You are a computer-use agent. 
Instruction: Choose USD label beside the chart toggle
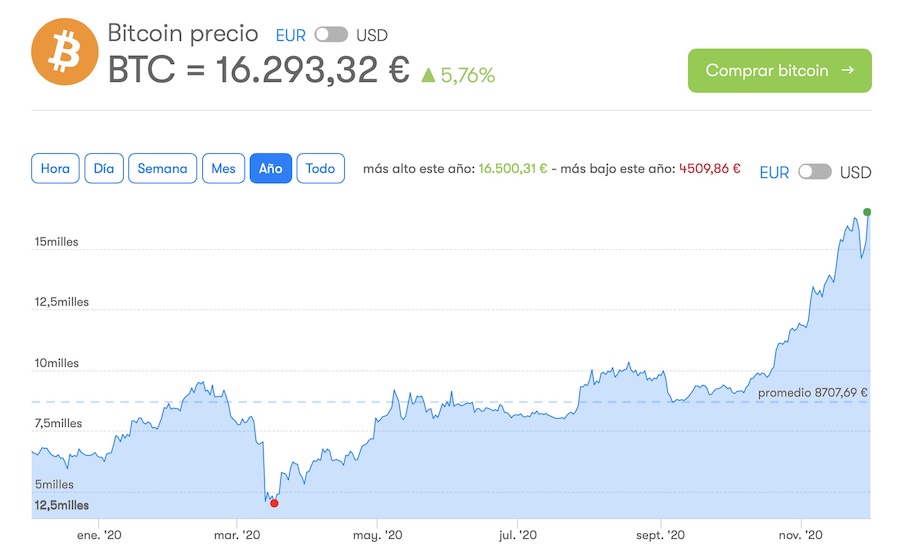(x=855, y=172)
